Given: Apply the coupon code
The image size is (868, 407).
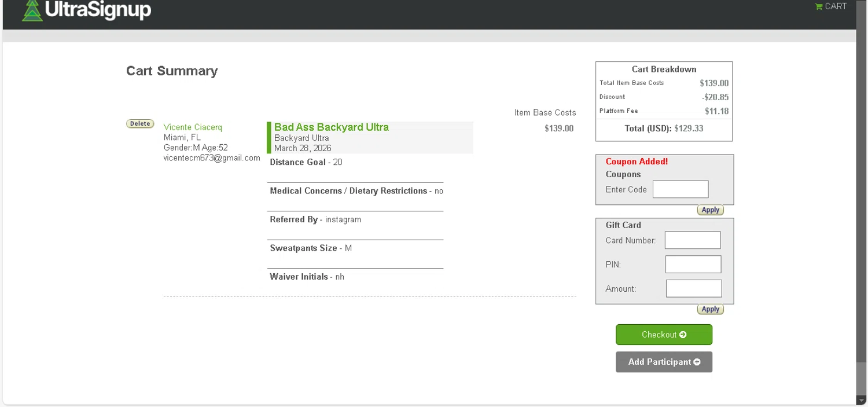Looking at the screenshot, I should pyautogui.click(x=710, y=210).
